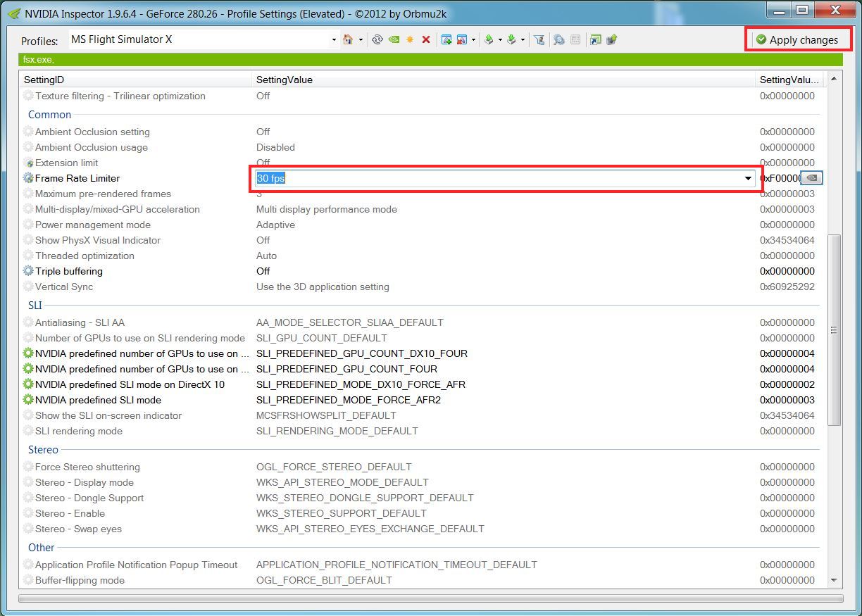Click the fsx.exe entry in the green bar

click(38, 60)
